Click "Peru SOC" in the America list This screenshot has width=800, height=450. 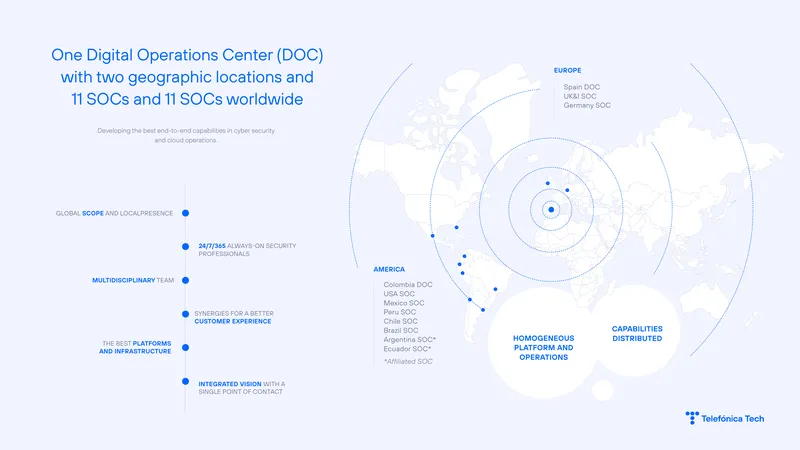pos(399,312)
